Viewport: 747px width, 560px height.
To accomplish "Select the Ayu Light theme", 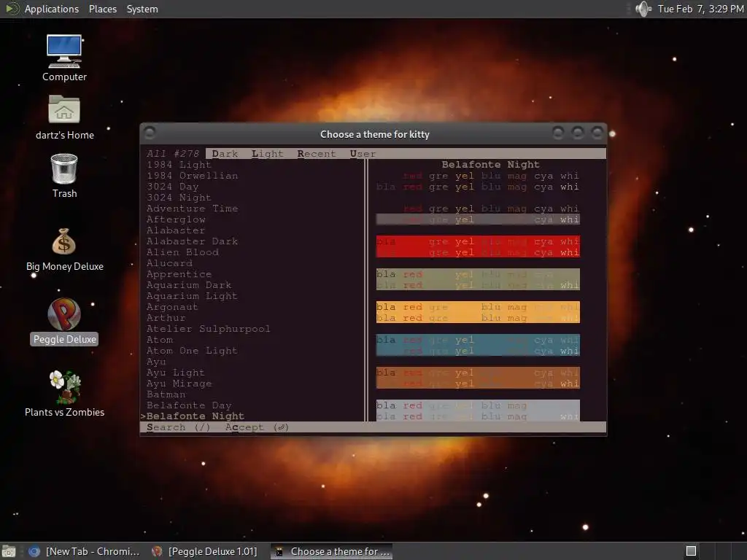I will [175, 373].
